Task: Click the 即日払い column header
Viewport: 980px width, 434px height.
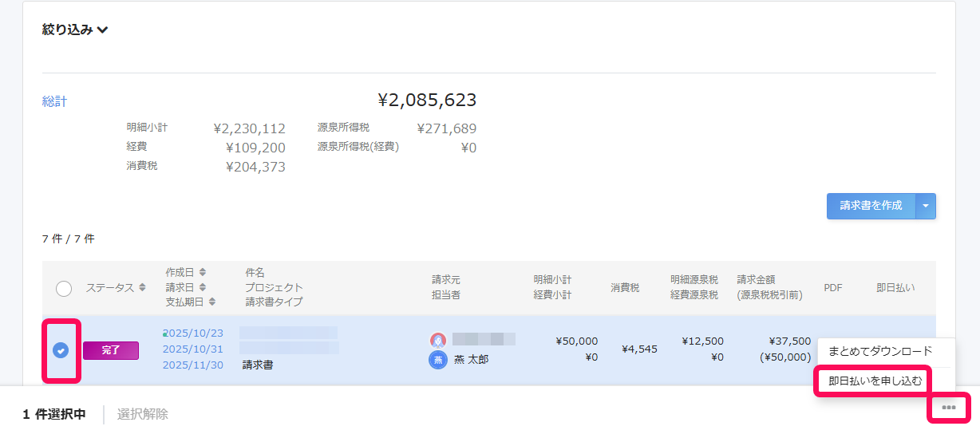Action: click(895, 287)
